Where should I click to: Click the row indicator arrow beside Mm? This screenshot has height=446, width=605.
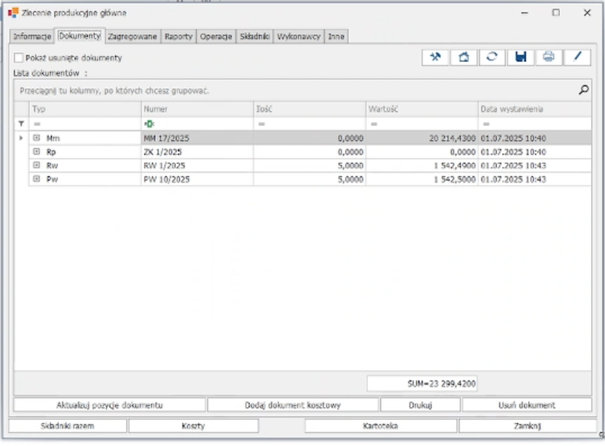tap(21, 138)
